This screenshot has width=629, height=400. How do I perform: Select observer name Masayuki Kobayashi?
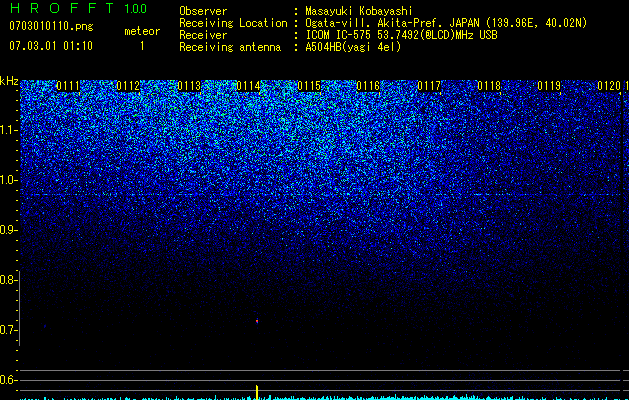[x=359, y=11]
